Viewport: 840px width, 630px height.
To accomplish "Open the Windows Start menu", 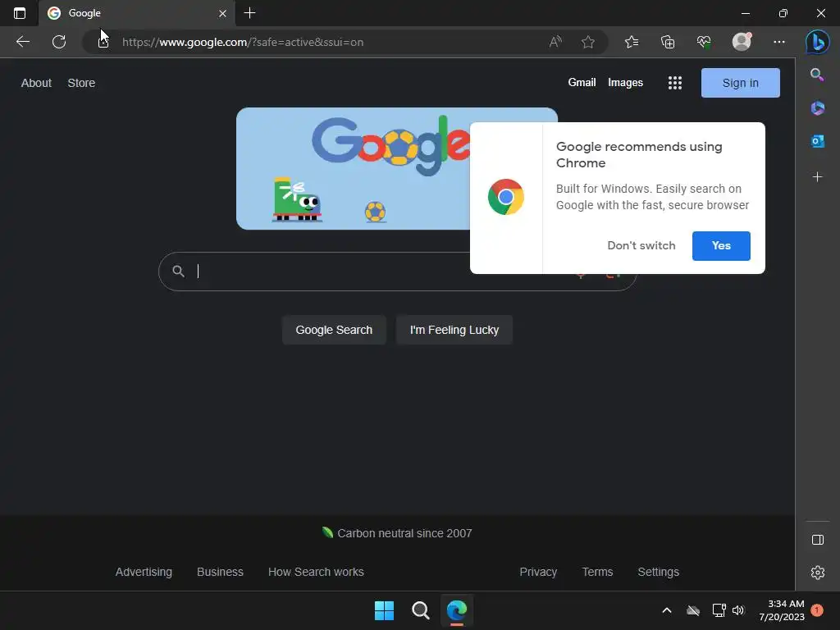I will (384, 610).
